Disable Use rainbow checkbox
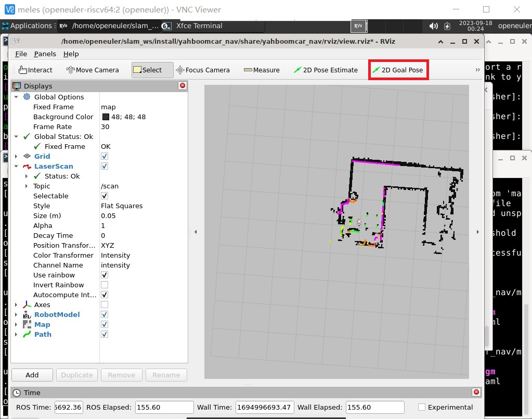 [x=105, y=275]
